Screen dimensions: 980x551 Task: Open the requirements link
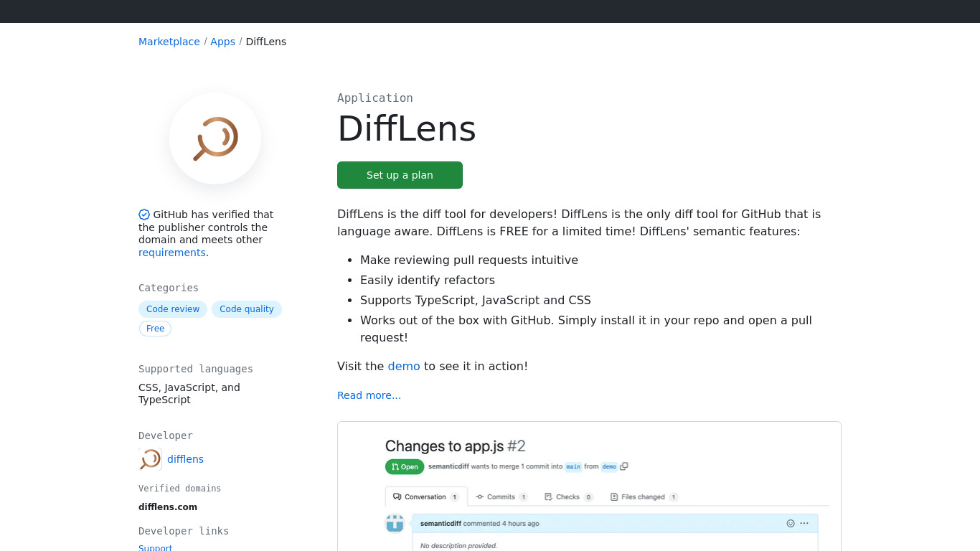(x=172, y=253)
